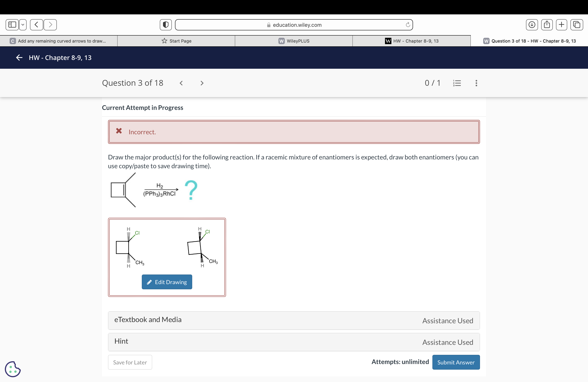
Task: Toggle the Safari sidebar
Action: [11, 24]
